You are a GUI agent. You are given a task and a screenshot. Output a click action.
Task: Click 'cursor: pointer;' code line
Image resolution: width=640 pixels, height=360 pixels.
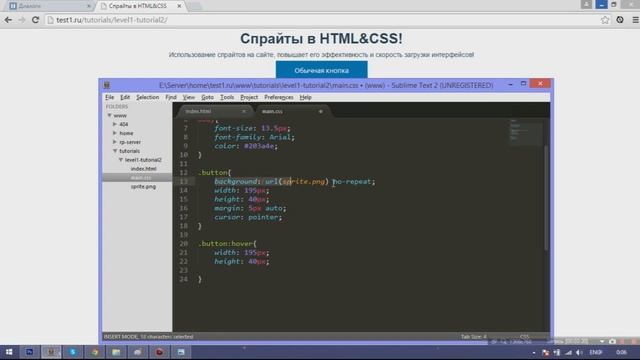(248, 217)
